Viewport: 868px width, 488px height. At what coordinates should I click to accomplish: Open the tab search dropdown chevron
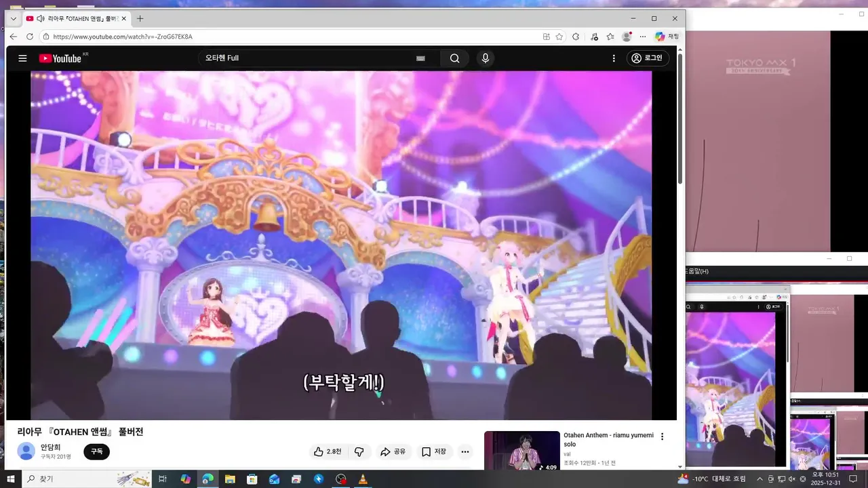tap(13, 19)
